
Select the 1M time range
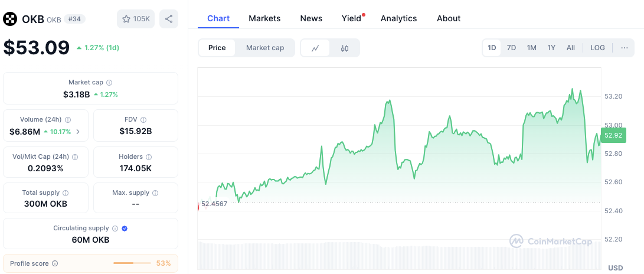[531, 48]
